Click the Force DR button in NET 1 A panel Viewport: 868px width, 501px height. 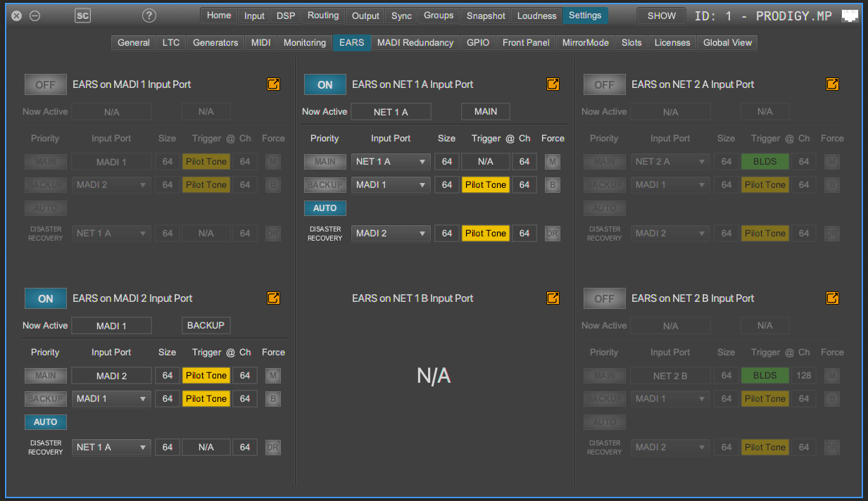tap(553, 234)
